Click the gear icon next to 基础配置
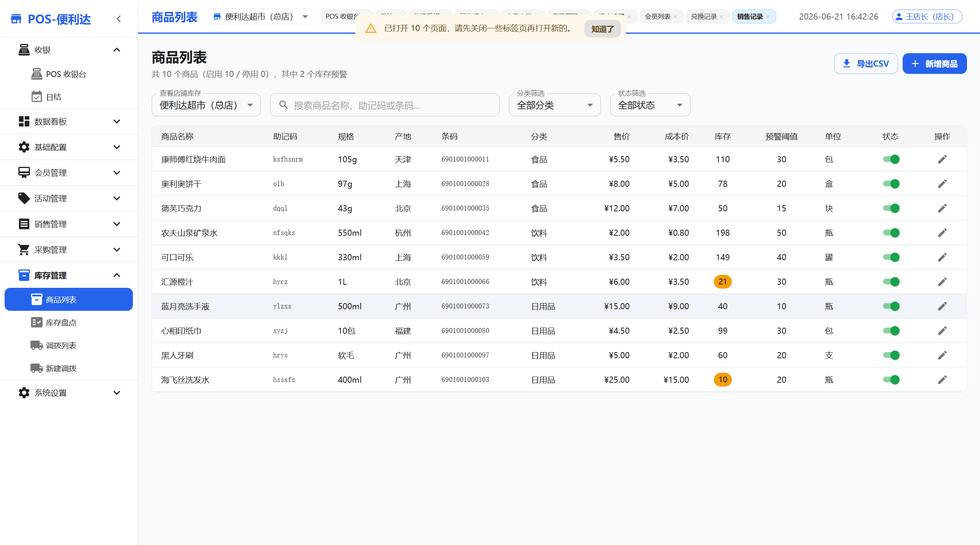Screen dimensions: 980x545 pos(24,147)
